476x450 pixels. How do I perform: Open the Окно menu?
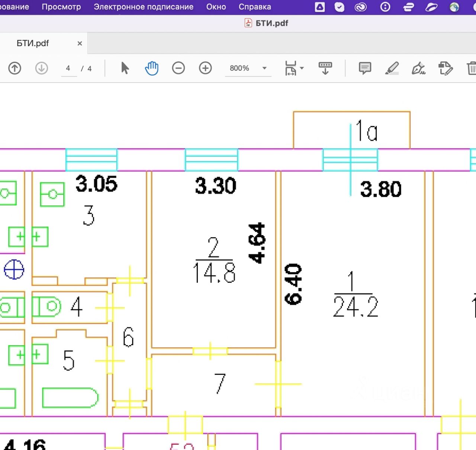pos(216,7)
